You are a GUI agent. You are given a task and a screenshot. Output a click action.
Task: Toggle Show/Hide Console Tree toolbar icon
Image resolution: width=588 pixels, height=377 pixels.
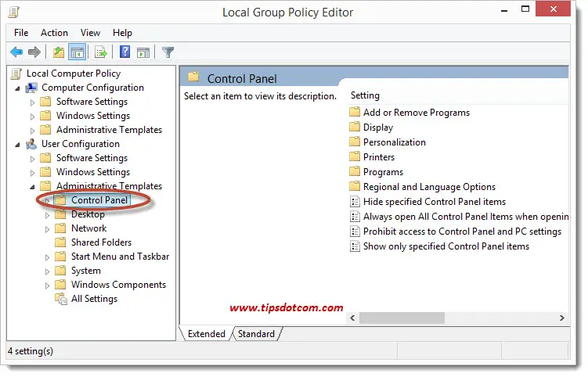tap(78, 52)
